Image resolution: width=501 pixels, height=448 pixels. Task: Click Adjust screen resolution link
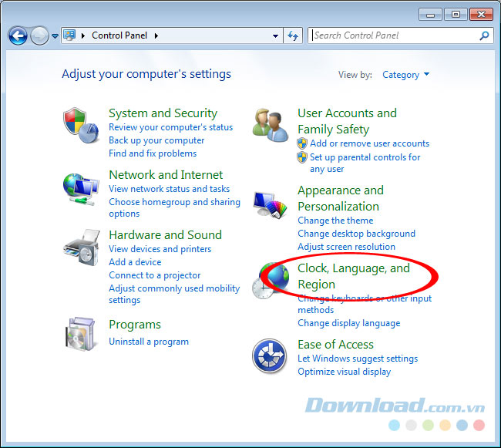tap(346, 247)
